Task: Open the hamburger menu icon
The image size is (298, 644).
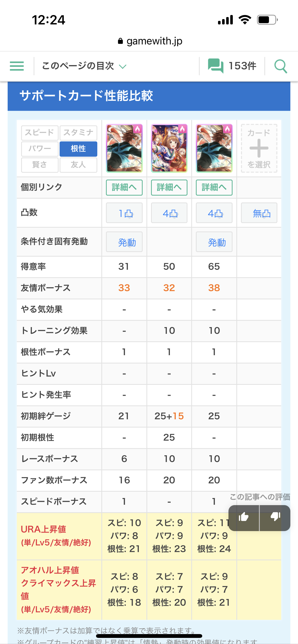Action: click(x=17, y=66)
